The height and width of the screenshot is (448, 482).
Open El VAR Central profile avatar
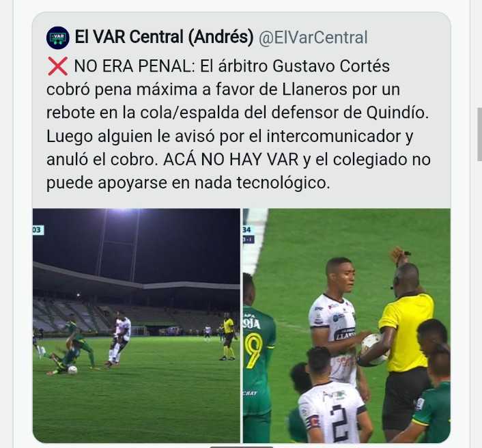click(58, 38)
